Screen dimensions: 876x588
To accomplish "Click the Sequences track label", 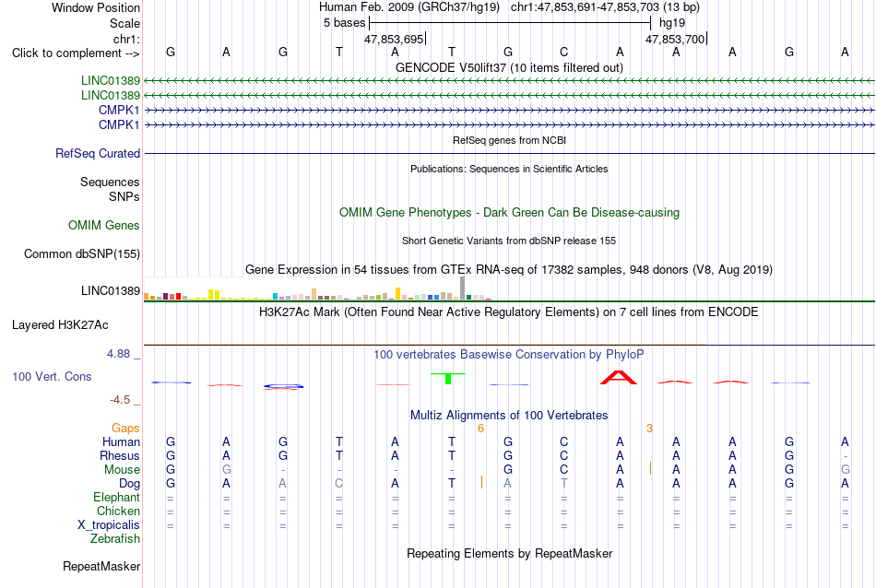I will coord(110,182).
